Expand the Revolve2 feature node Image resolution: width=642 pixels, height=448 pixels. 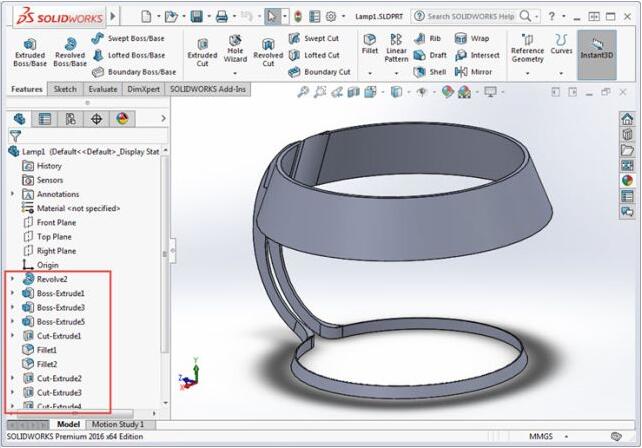[12, 279]
